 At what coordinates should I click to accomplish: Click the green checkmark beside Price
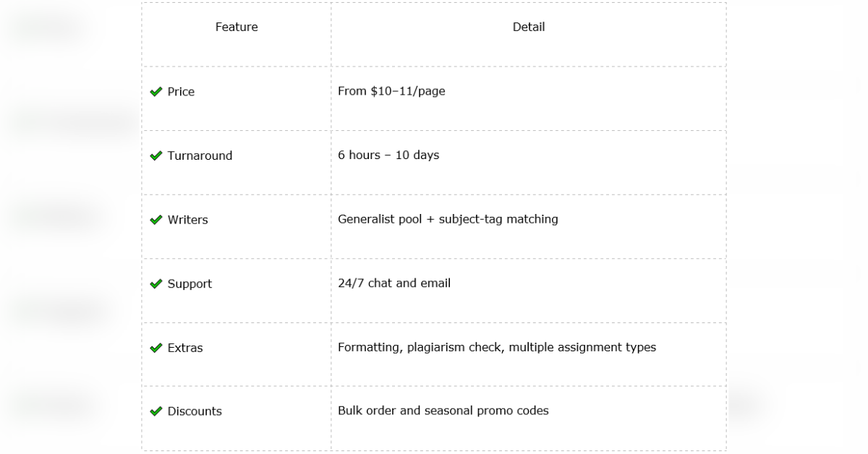point(156,92)
